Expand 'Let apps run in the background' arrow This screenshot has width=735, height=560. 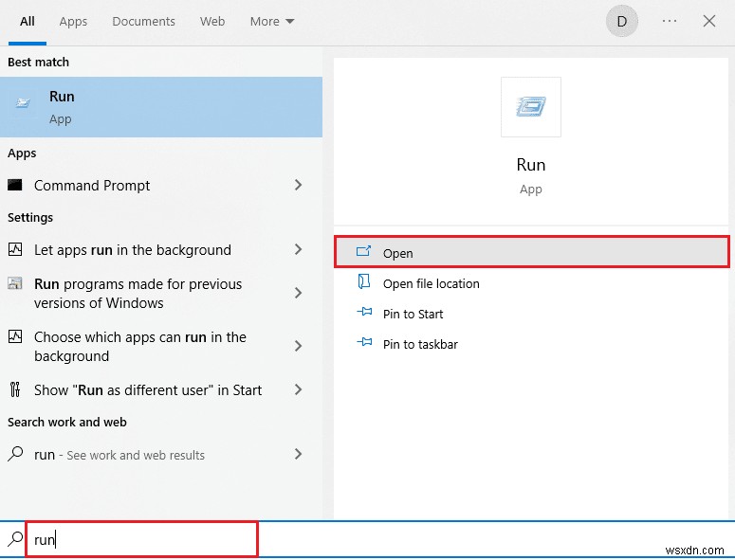pyautogui.click(x=298, y=250)
